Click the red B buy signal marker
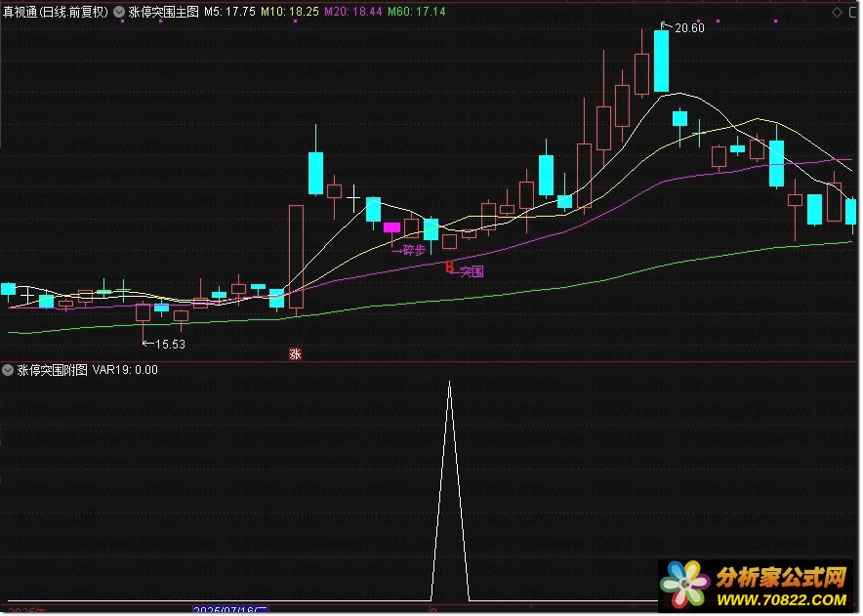This screenshot has width=863, height=616. 450,267
